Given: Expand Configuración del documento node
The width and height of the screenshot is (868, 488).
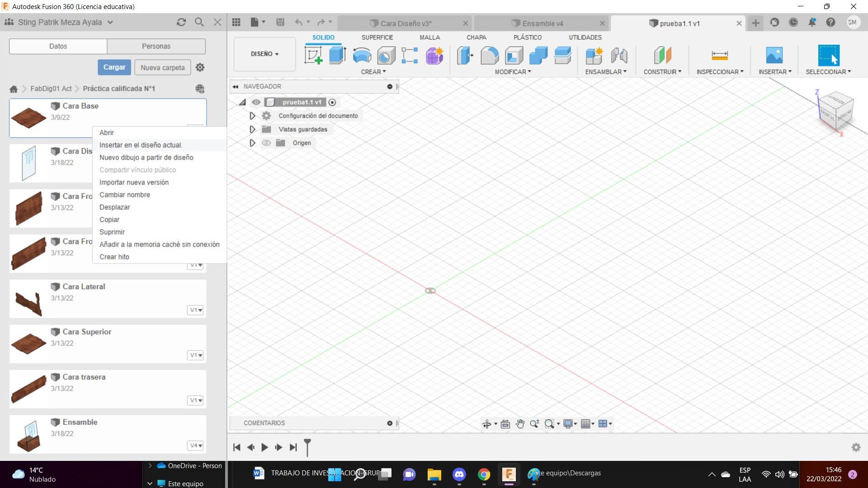Looking at the screenshot, I should (252, 116).
